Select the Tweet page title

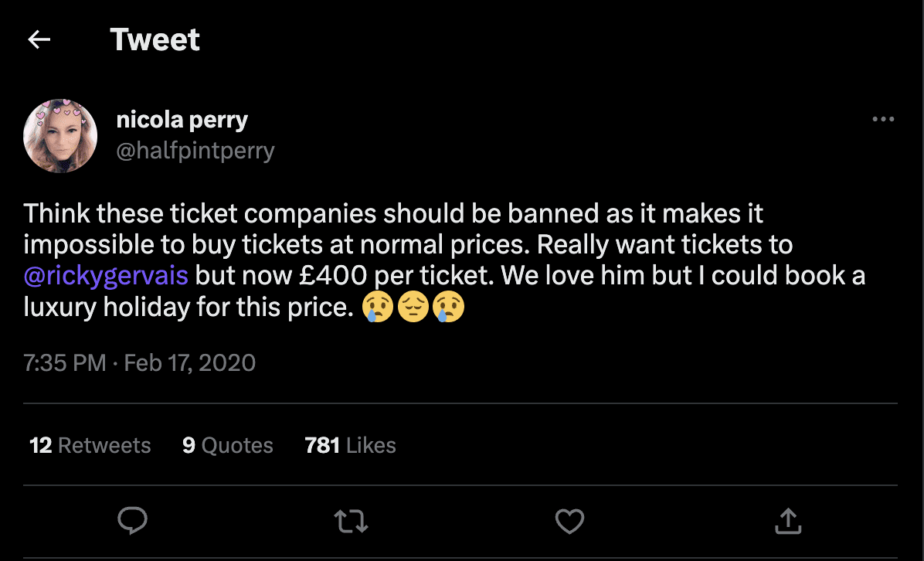(x=155, y=39)
